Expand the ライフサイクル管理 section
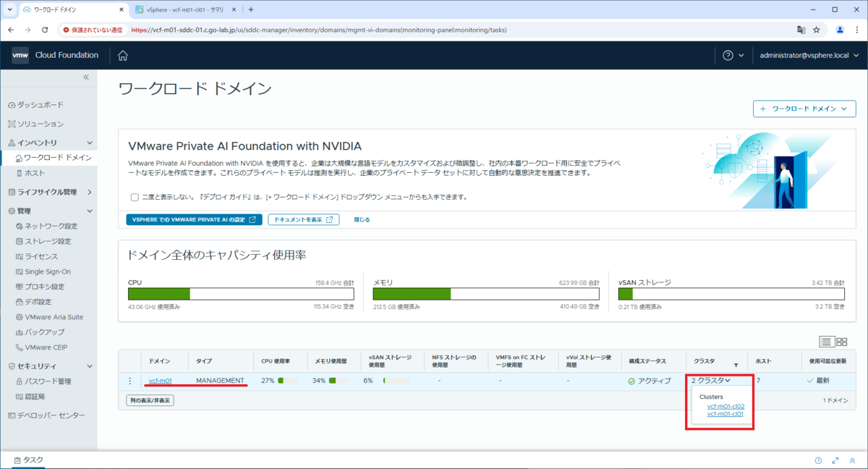 pos(90,193)
